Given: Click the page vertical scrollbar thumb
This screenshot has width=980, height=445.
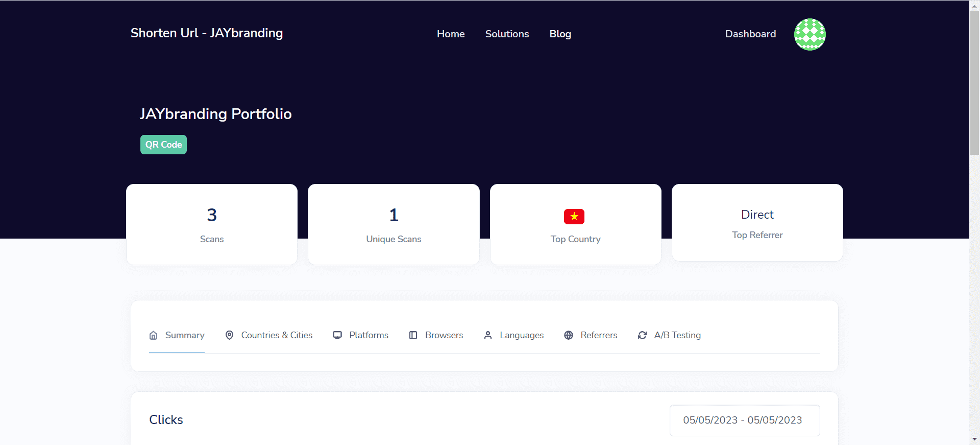Looking at the screenshot, I should (974, 82).
